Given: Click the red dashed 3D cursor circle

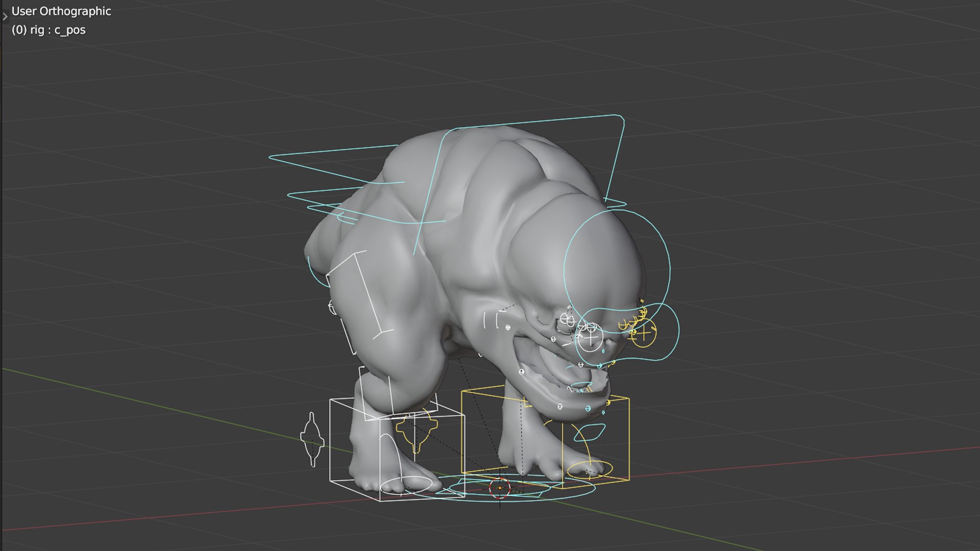Looking at the screenshot, I should [500, 488].
